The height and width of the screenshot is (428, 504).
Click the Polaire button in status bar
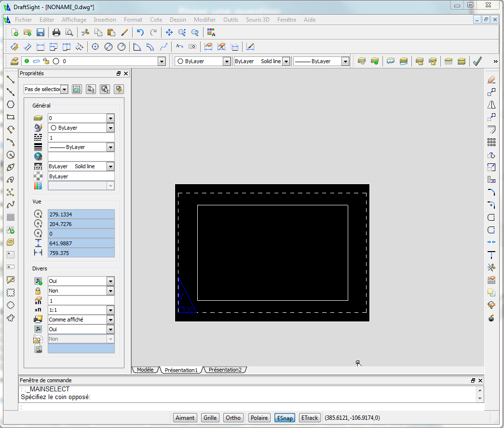259,418
